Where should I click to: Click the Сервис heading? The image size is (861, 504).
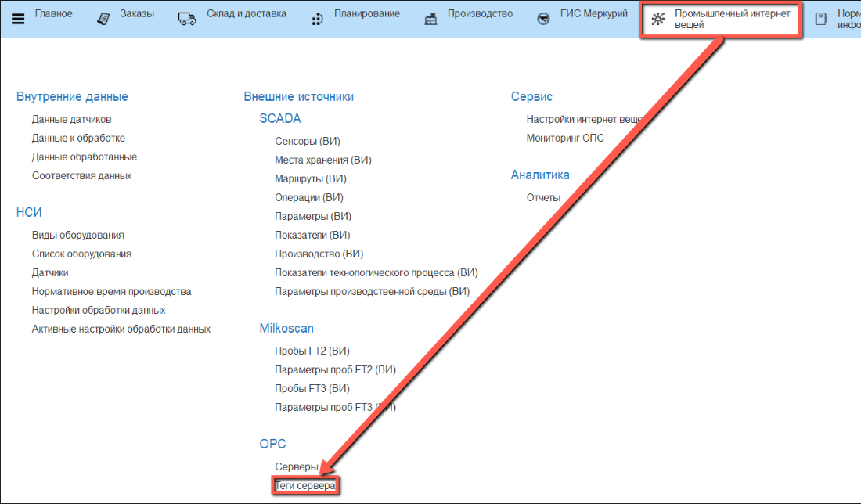pos(531,96)
